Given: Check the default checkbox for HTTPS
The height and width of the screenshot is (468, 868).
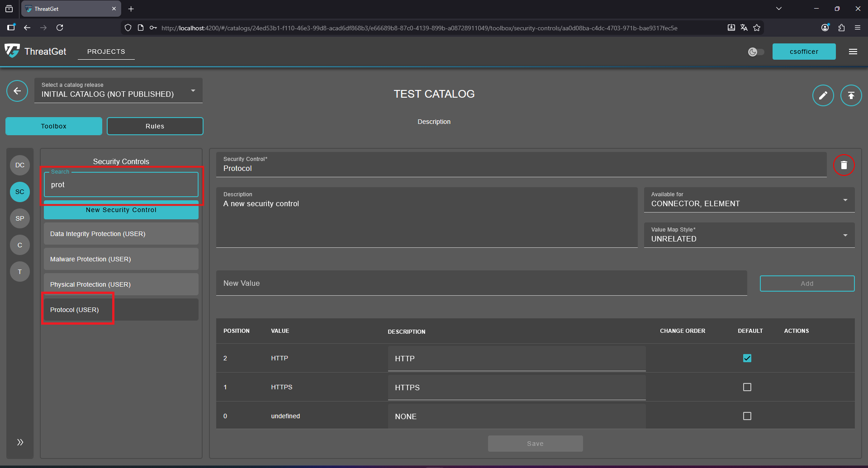Looking at the screenshot, I should coord(747,387).
